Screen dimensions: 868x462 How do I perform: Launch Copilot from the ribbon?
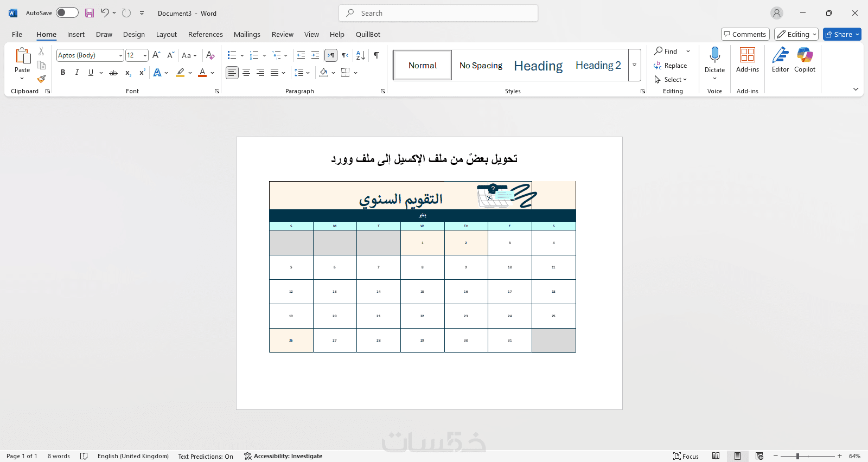(805, 60)
